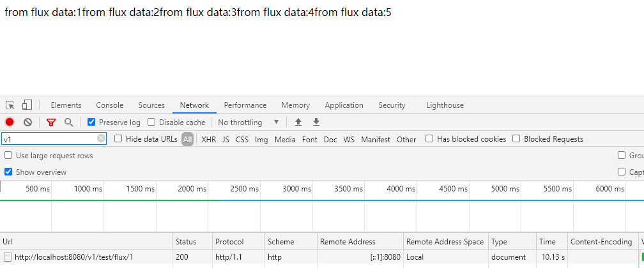The image size is (644, 268).
Task: Select the All filter button
Action: 187,139
